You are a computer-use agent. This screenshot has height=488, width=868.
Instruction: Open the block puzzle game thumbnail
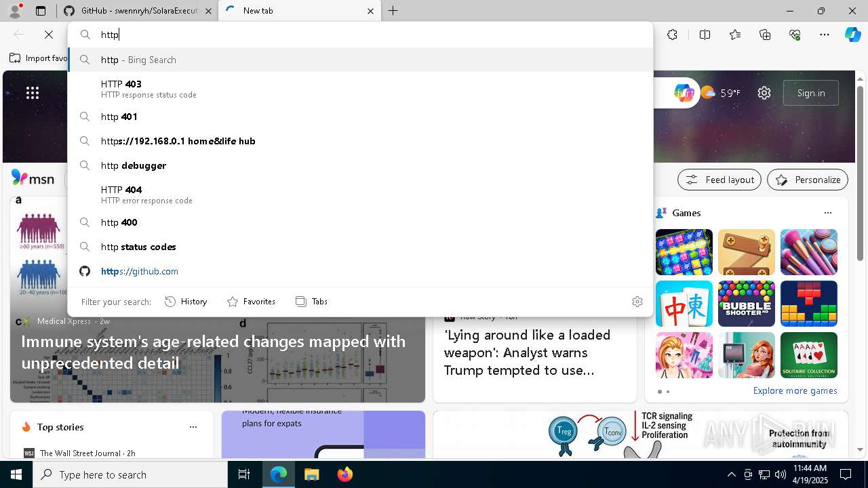coord(809,304)
